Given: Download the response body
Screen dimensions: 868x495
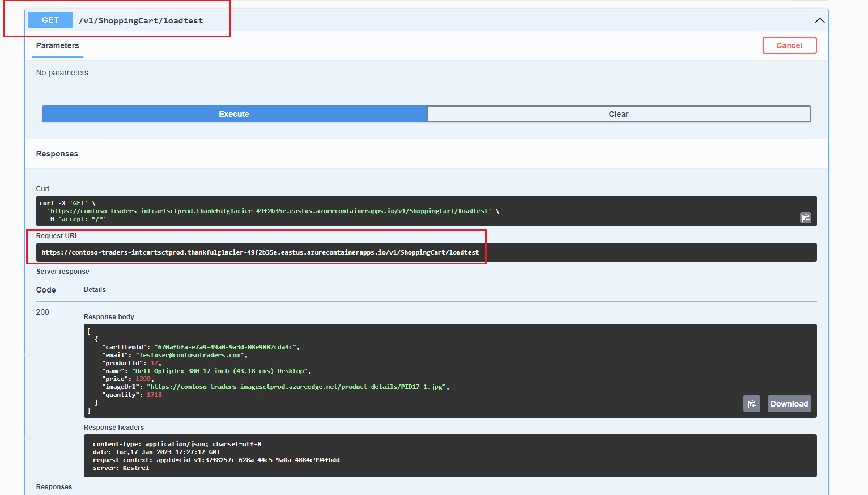Looking at the screenshot, I should [x=789, y=404].
